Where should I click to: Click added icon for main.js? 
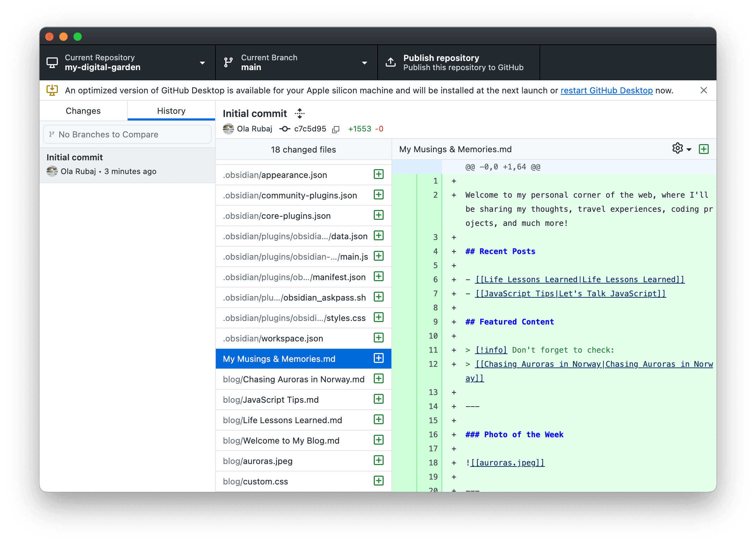pyautogui.click(x=379, y=256)
